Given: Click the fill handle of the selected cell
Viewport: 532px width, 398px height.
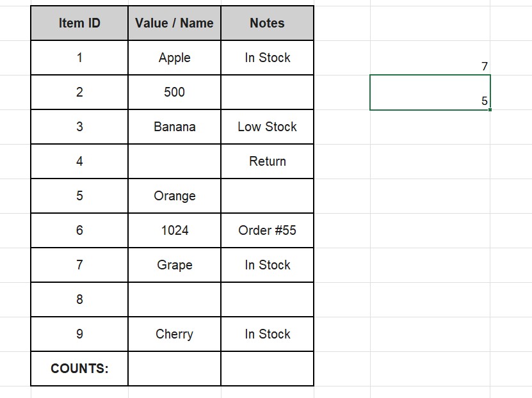Looking at the screenshot, I should (x=490, y=110).
